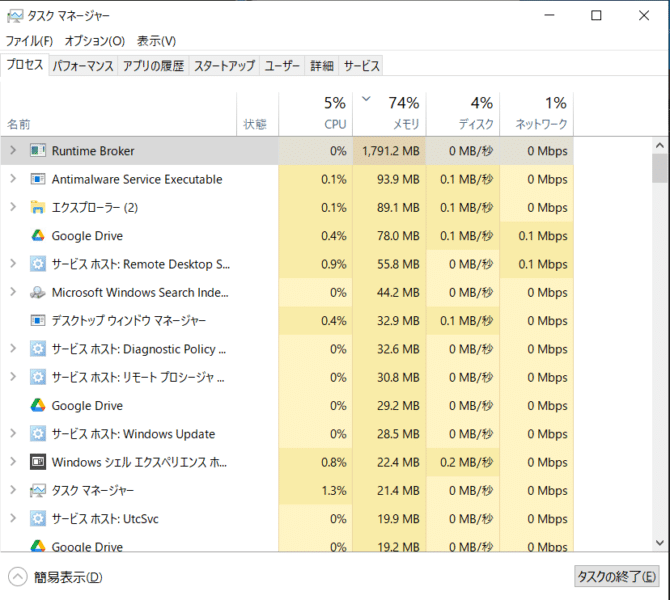The height and width of the screenshot is (600, 670).
Task: Sort by the ネットワーク column header
Action: 537,115
